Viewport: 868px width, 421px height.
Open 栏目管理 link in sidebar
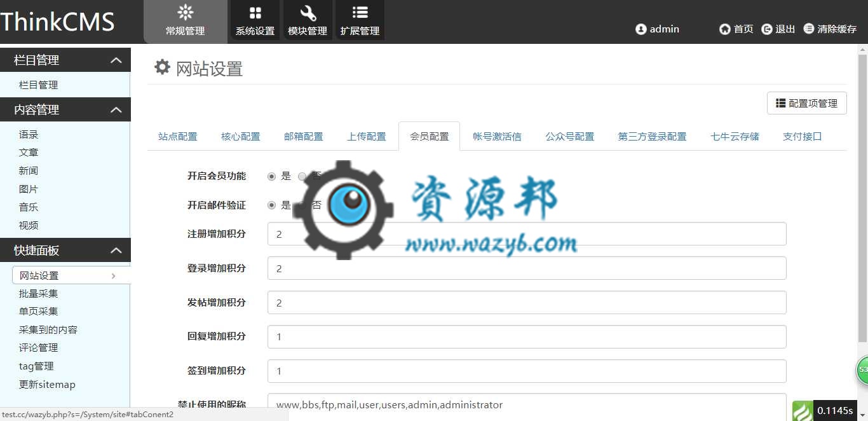pyautogui.click(x=39, y=85)
